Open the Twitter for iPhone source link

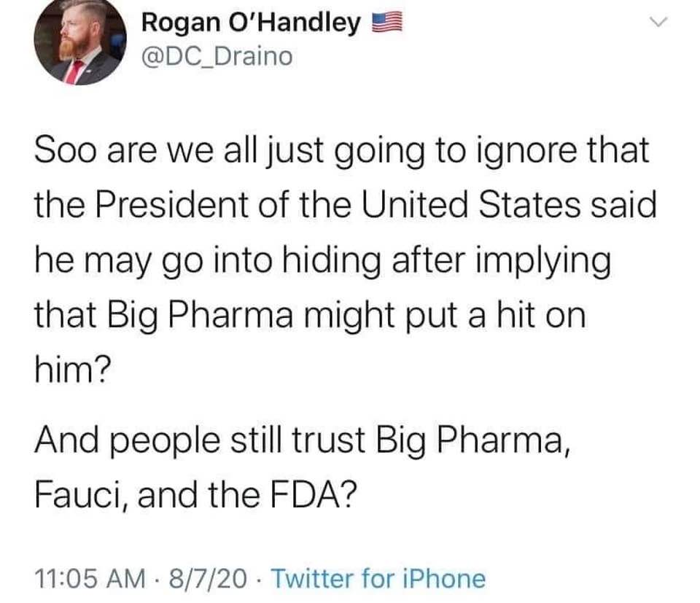click(378, 578)
